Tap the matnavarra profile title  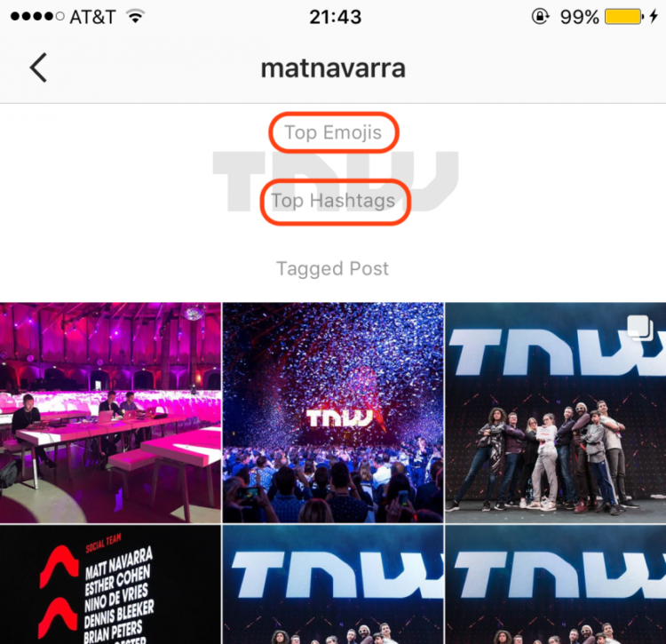(333, 68)
